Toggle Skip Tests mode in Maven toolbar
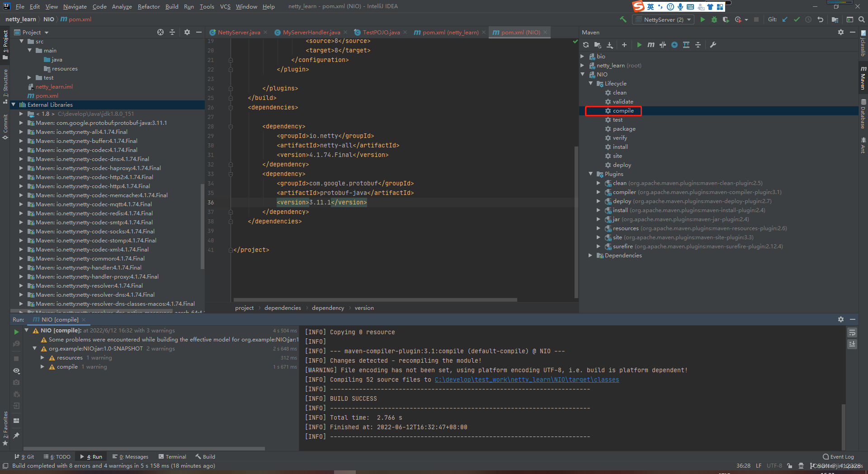 662,45
